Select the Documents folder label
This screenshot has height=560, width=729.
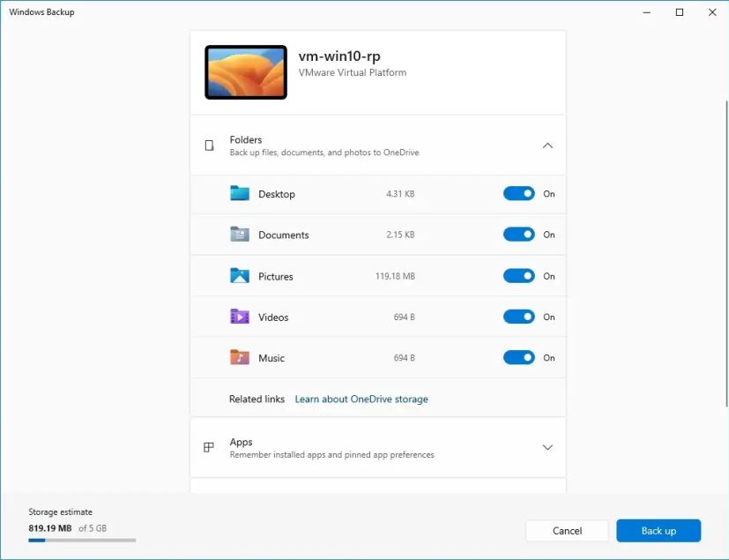(284, 235)
